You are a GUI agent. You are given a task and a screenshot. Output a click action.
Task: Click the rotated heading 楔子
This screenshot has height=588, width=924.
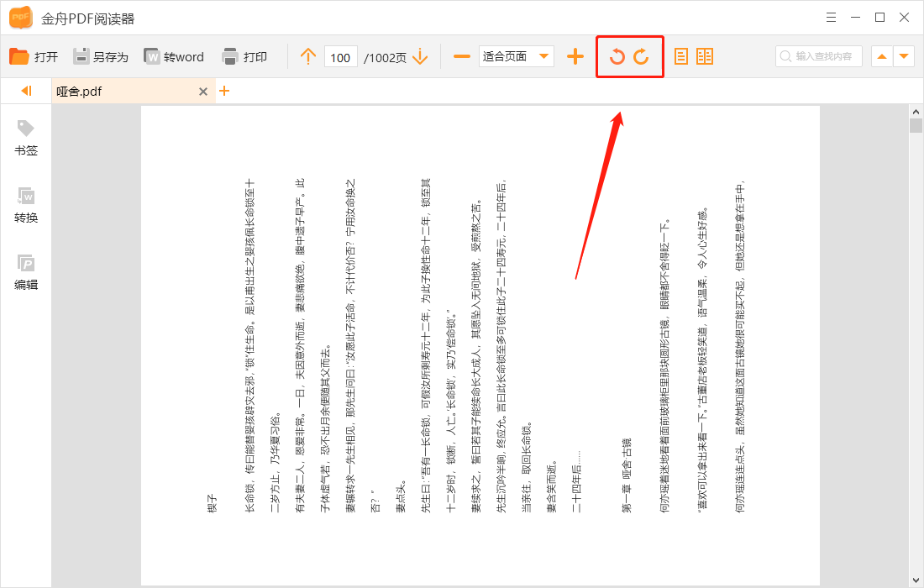point(213,504)
